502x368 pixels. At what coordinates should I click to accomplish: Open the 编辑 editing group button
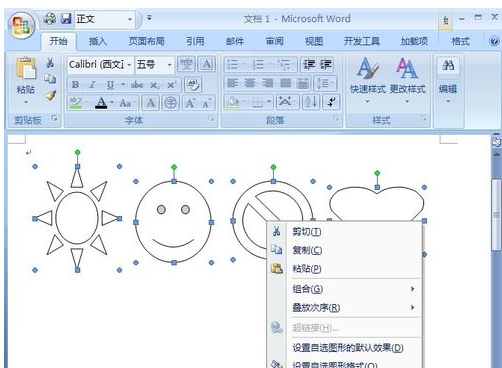(448, 80)
